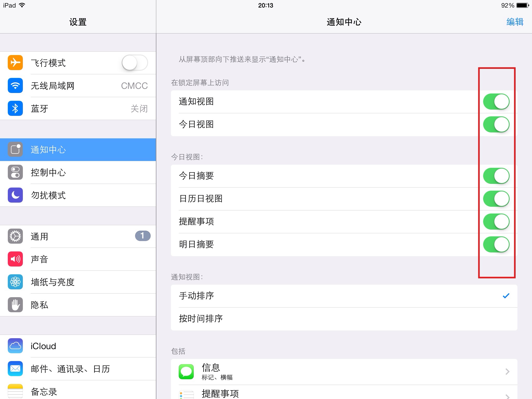This screenshot has width=532, height=399.
Task: Click the Messages icon beside 信息
Action: coord(186,371)
